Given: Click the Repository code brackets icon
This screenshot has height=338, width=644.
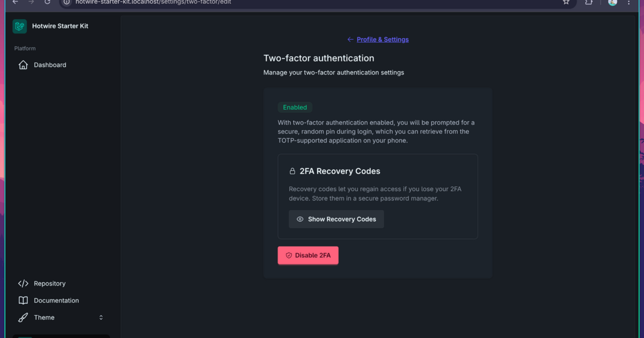Looking at the screenshot, I should click(23, 284).
